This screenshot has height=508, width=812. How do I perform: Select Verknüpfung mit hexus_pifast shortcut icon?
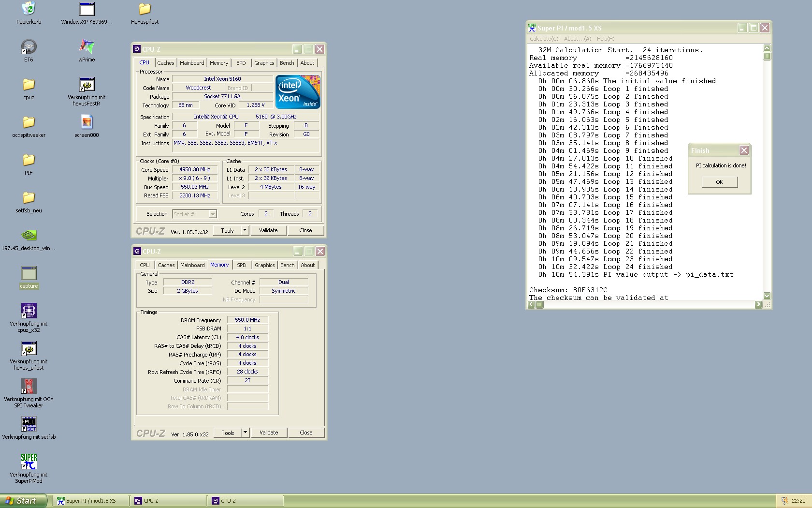pyautogui.click(x=29, y=348)
